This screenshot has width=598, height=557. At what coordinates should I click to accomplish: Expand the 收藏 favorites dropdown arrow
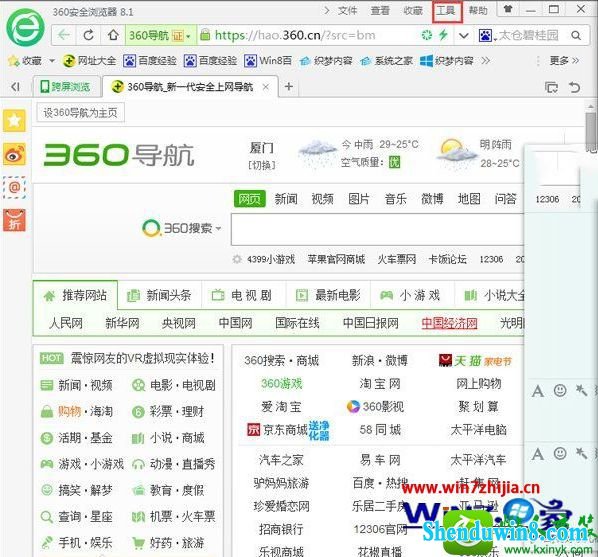tap(52, 61)
